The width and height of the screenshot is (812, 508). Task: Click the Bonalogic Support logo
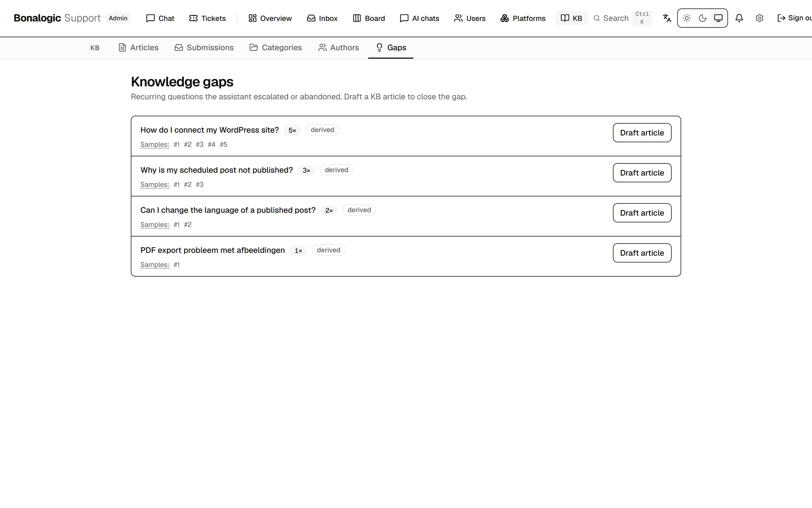pyautogui.click(x=57, y=18)
